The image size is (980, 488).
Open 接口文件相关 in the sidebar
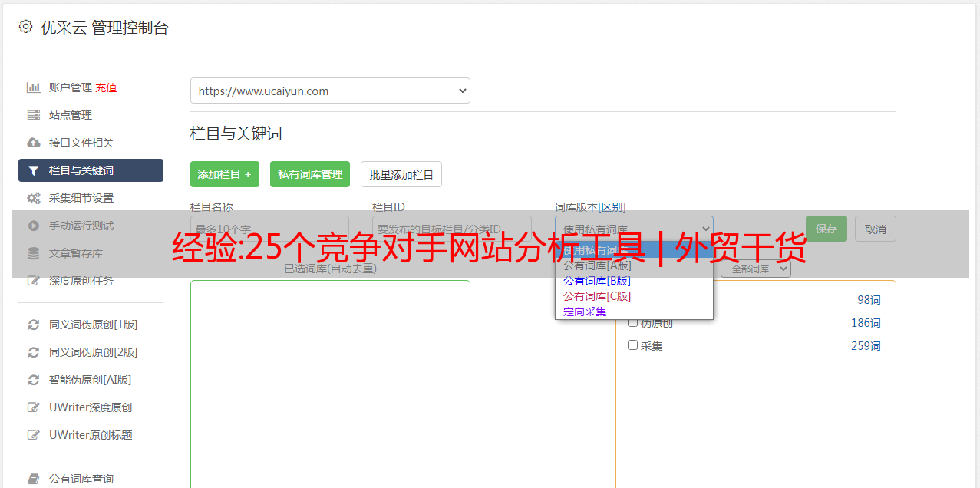click(x=81, y=143)
